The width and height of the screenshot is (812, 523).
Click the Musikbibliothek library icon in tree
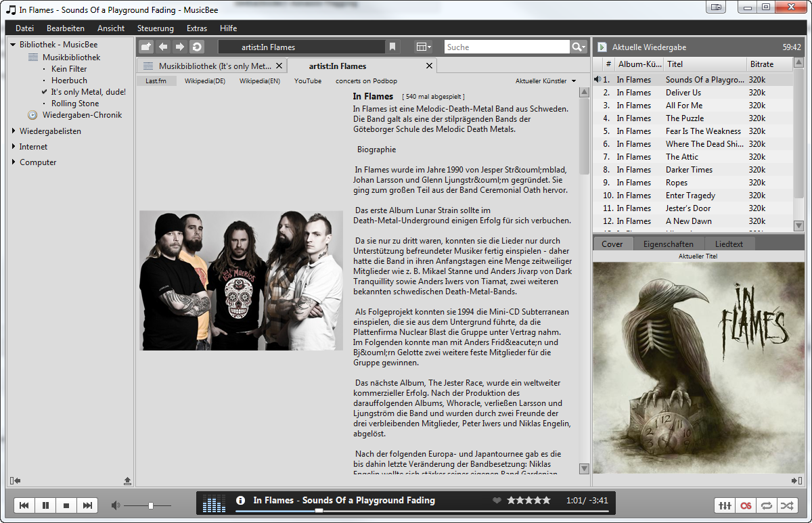(x=34, y=58)
